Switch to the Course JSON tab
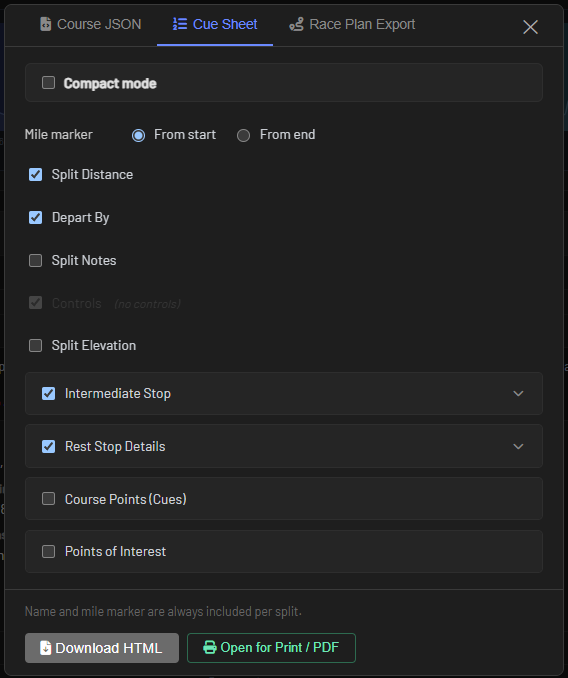568x678 pixels. point(91,24)
